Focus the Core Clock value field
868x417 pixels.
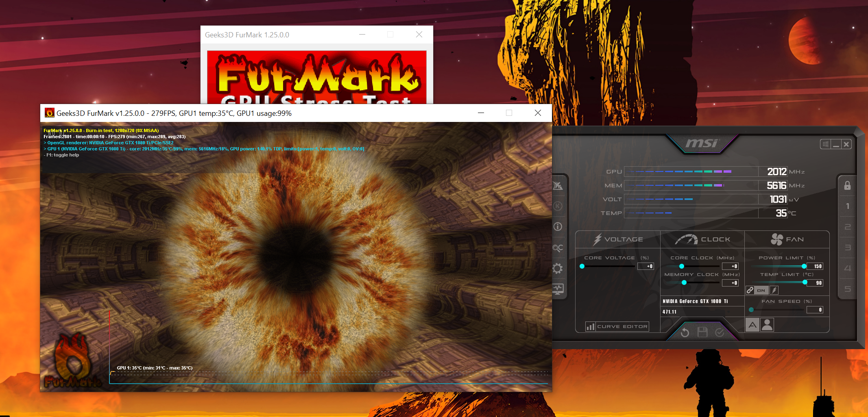(730, 266)
